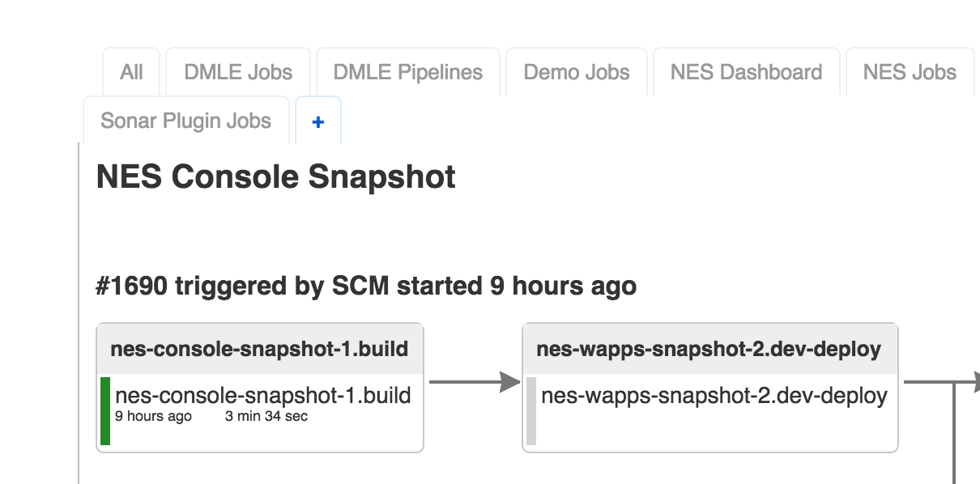Open the nes-wapps-snapshot-2.dev-deploy job link
Viewport: 980px width, 484px height.
714,396
